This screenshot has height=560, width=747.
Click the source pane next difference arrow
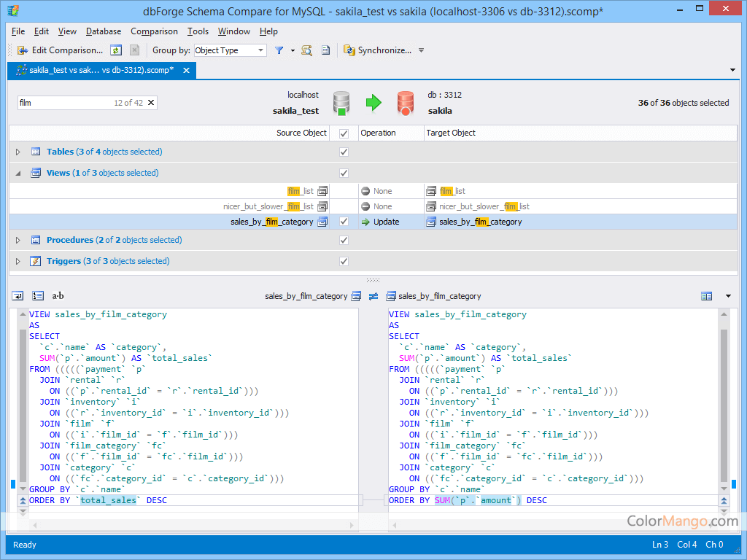[23, 511]
